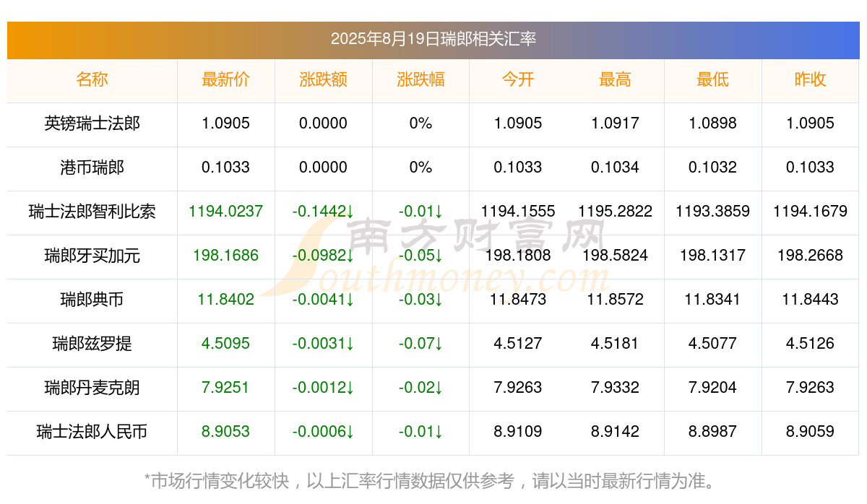Click change percent -0.07↓
Image resolution: width=867 pixels, height=504 pixels.
[420, 344]
